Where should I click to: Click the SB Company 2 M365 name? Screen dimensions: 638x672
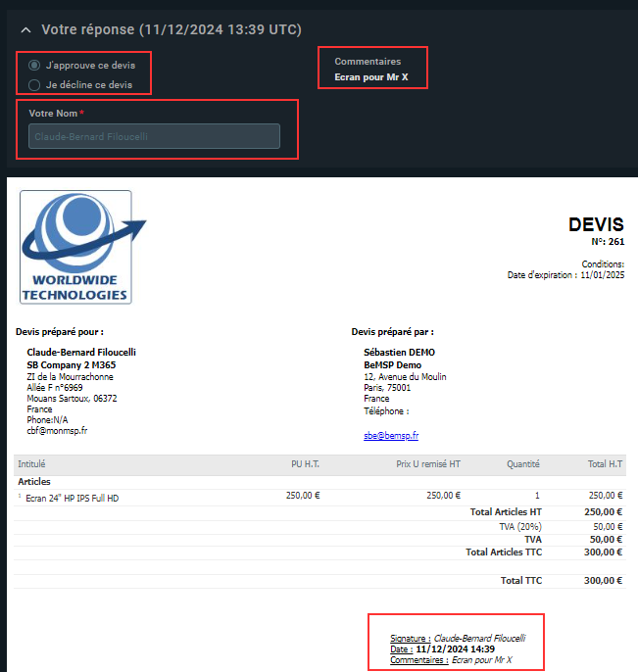[72, 365]
